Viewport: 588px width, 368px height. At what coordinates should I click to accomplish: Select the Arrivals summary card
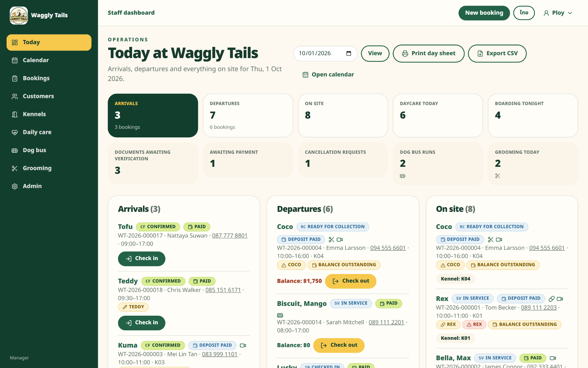153,116
